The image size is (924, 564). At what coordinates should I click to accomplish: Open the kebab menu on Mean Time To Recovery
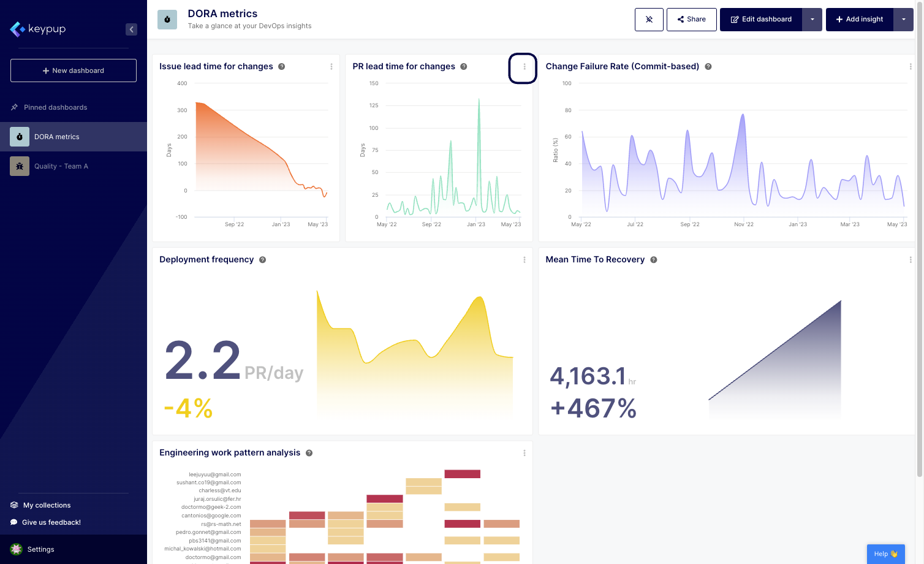click(911, 259)
